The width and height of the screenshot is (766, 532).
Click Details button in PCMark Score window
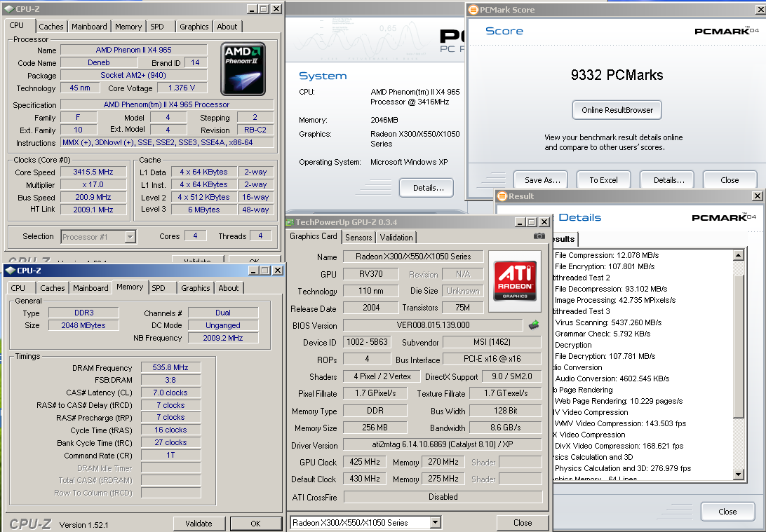pos(667,180)
